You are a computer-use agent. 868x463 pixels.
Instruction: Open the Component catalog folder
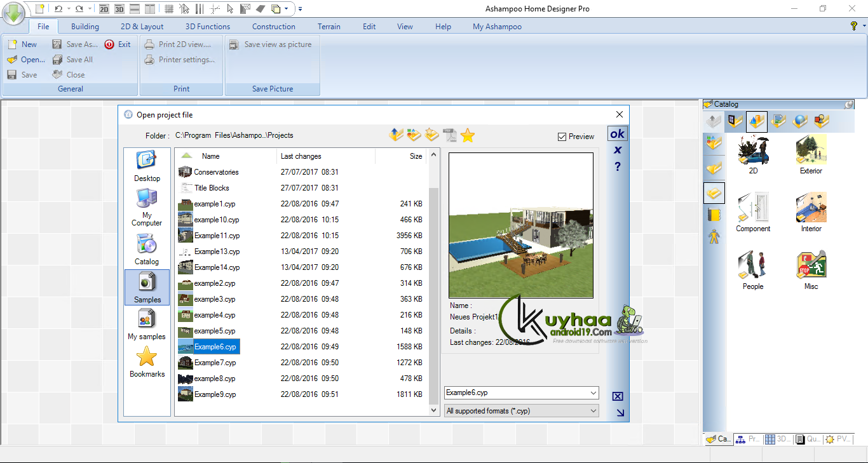[753, 213]
